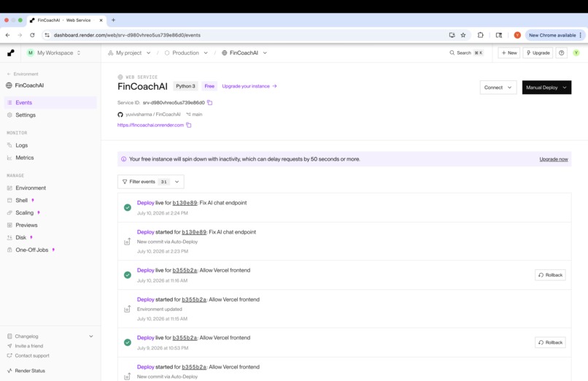Screen dimensions: 588x381
Task: Expand Production environment dropdown
Action: (x=206, y=53)
